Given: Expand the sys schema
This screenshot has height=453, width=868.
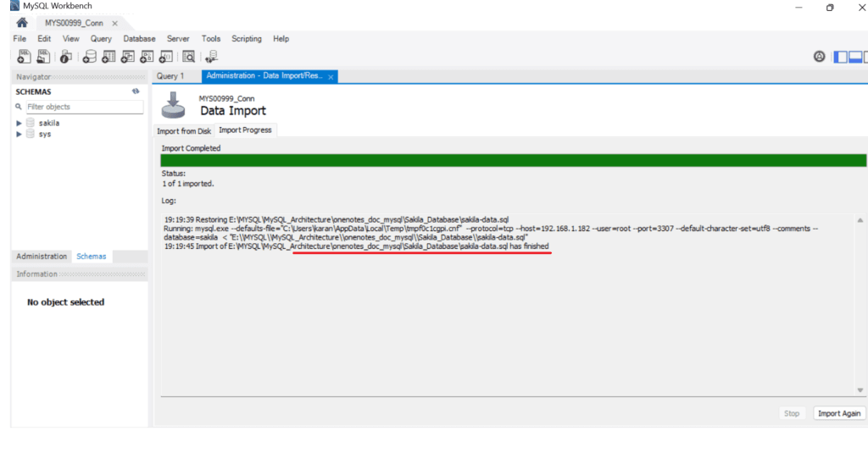Looking at the screenshot, I should click(x=19, y=135).
